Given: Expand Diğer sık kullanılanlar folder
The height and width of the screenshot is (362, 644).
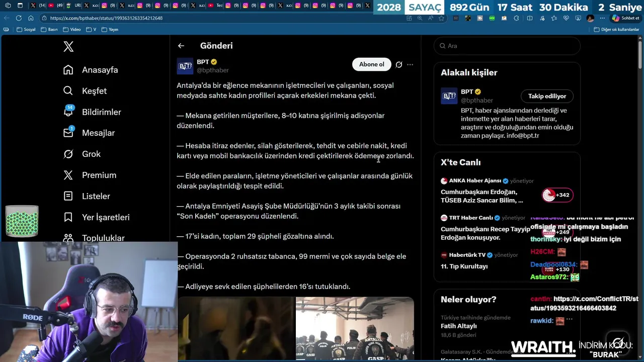Looking at the screenshot, I should 616,30.
